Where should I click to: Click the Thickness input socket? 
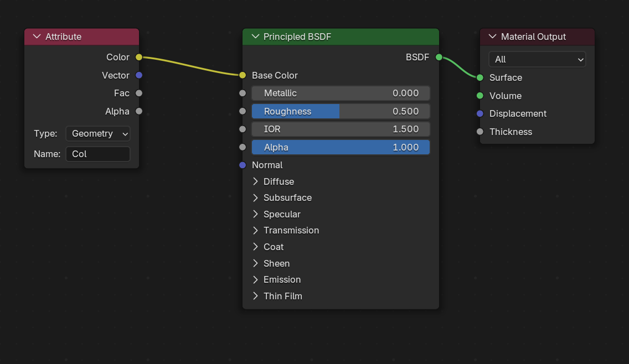coord(480,132)
